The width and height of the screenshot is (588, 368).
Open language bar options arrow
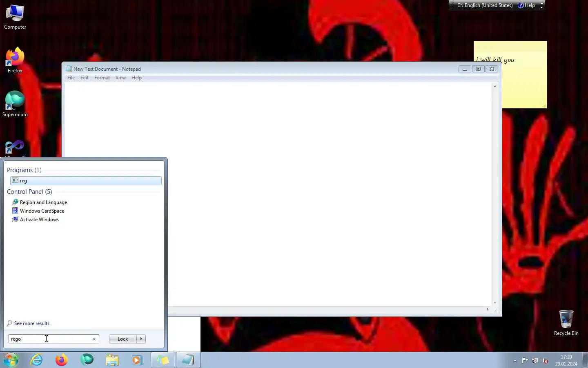point(542,7)
